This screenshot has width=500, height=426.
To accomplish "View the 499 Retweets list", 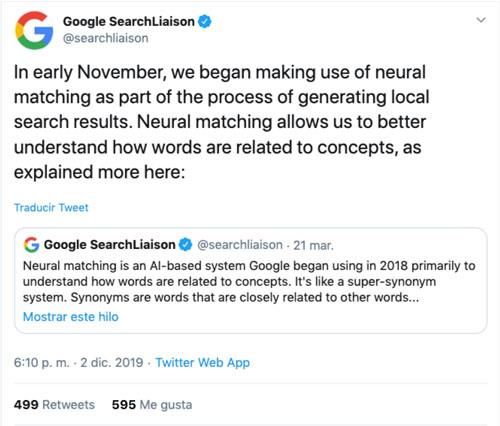I will [54, 405].
